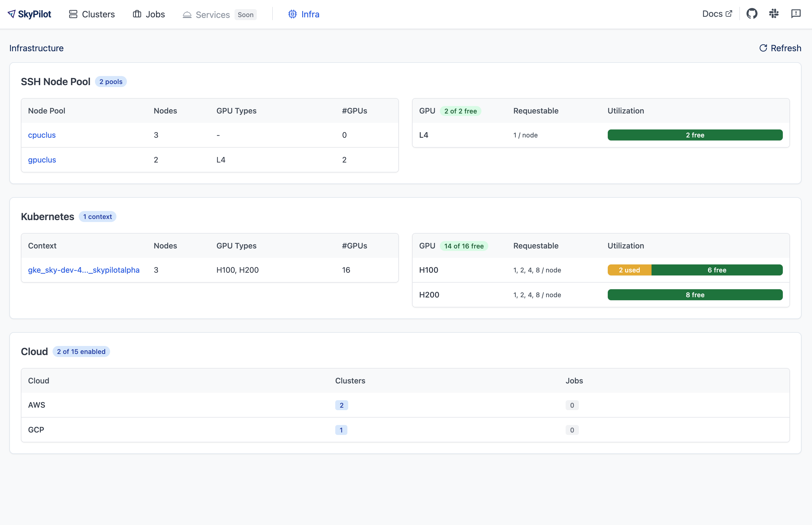812x525 pixels.
Task: Click the Soon badge next to Services
Action: pyautogui.click(x=246, y=15)
